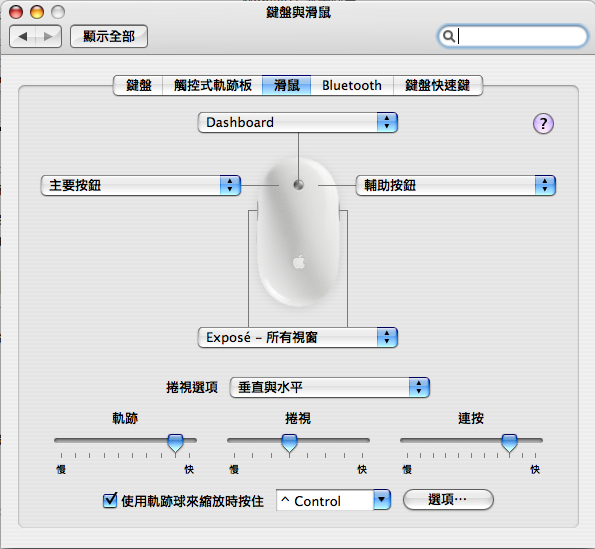
Task: Click the scroll ball on mouse image
Action: click(x=299, y=185)
